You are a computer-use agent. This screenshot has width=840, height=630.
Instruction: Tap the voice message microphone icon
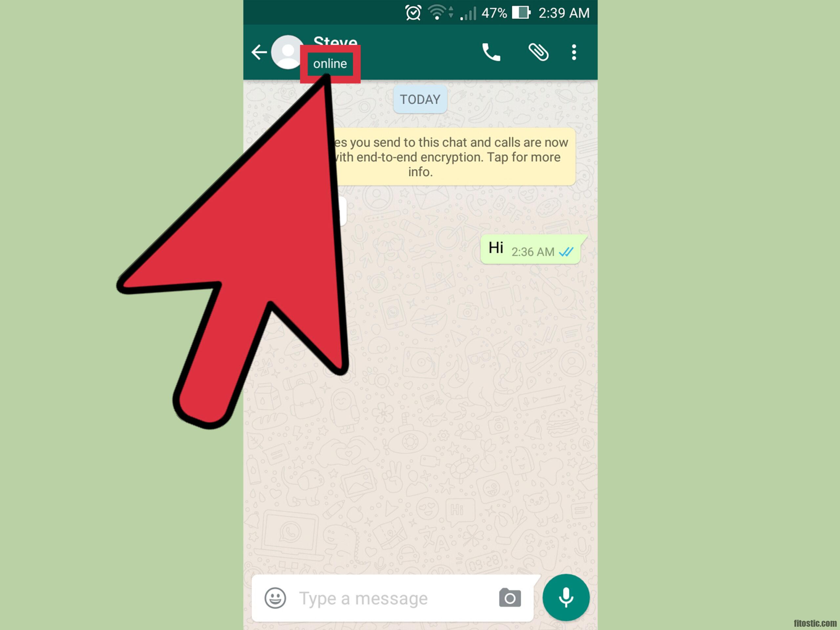click(566, 597)
